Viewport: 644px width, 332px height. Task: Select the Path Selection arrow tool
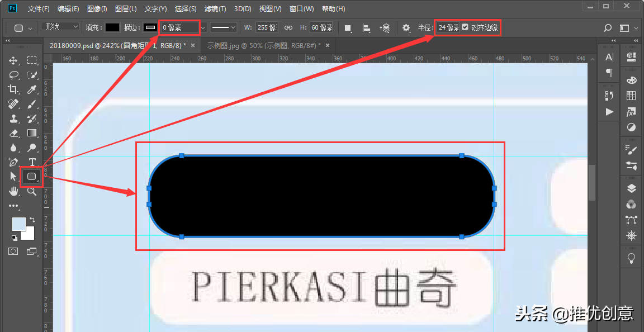13,177
